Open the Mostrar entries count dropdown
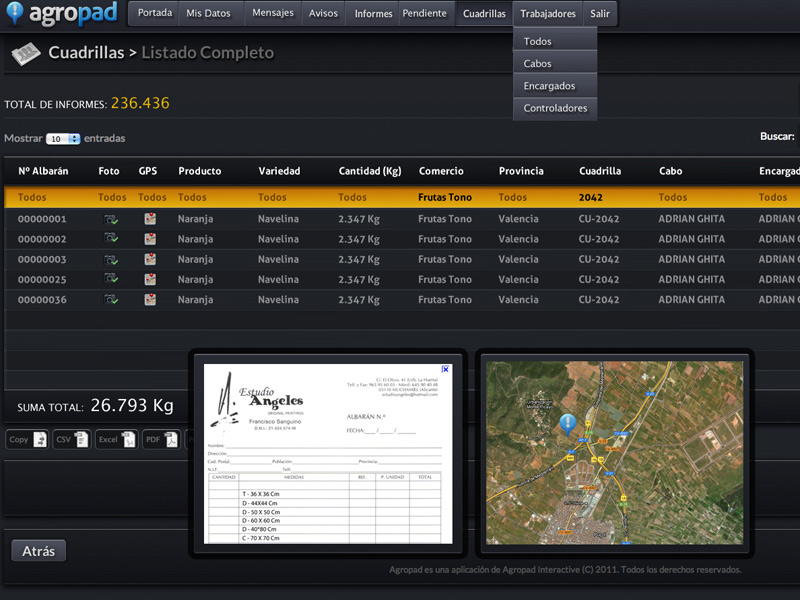The height and width of the screenshot is (600, 800). coord(63,139)
